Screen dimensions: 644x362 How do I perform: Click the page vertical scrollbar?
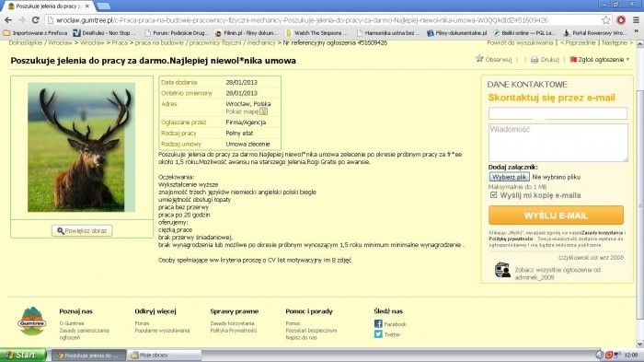[x=640, y=193]
